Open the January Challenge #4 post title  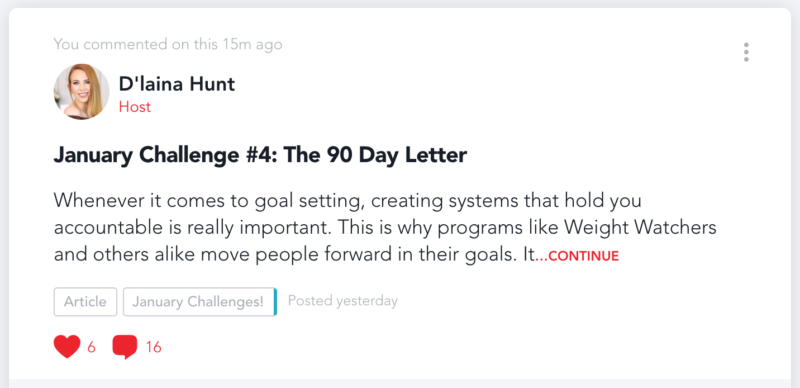(260, 155)
